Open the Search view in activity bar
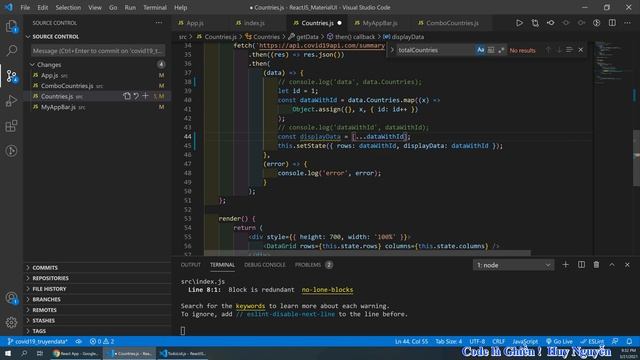Viewport: 640px width, 360px height. (x=11, y=51)
